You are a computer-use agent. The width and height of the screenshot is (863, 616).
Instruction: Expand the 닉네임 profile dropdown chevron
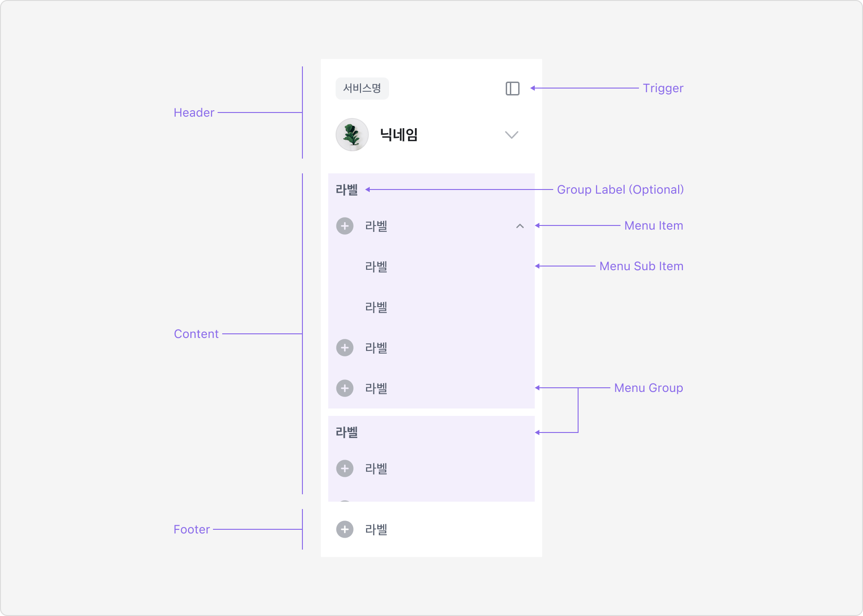512,135
